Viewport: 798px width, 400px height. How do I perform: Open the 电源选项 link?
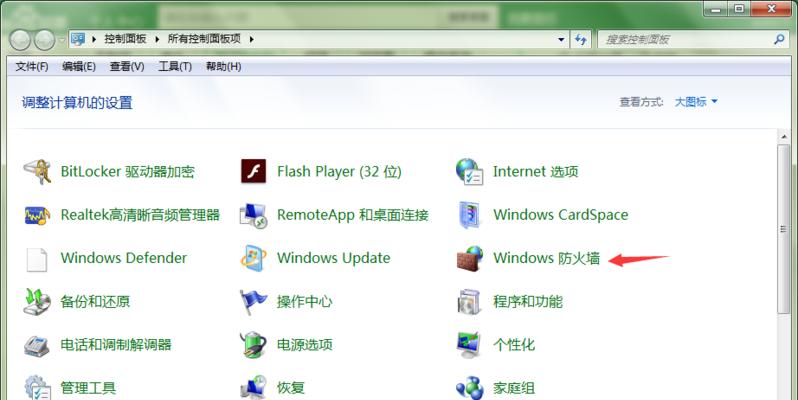304,345
